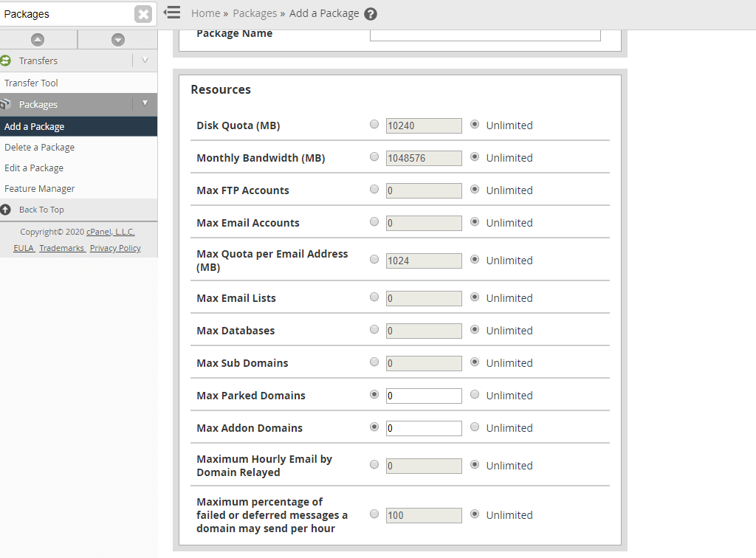Click Max Quota per Email field showing 1024
756x558 pixels.
pos(424,261)
